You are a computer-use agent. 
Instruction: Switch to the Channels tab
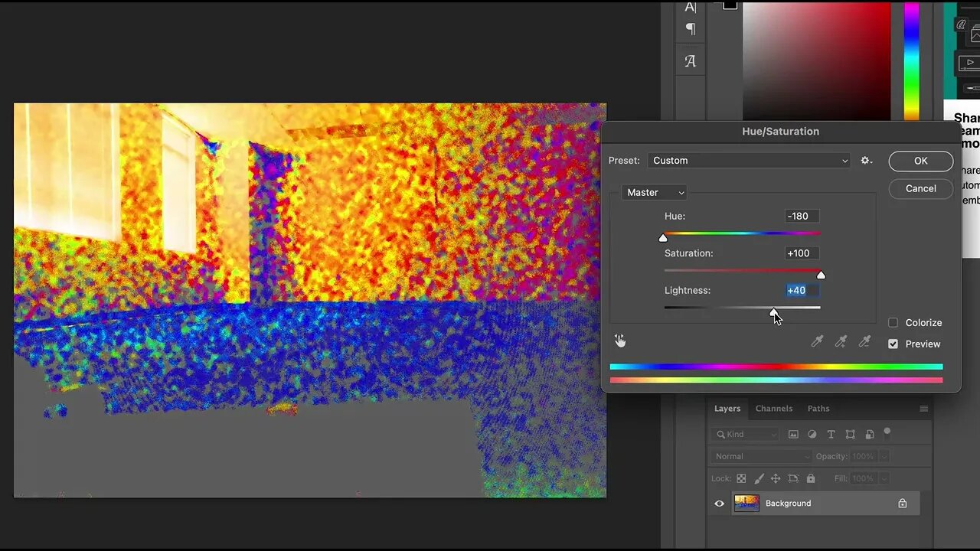[x=774, y=409]
